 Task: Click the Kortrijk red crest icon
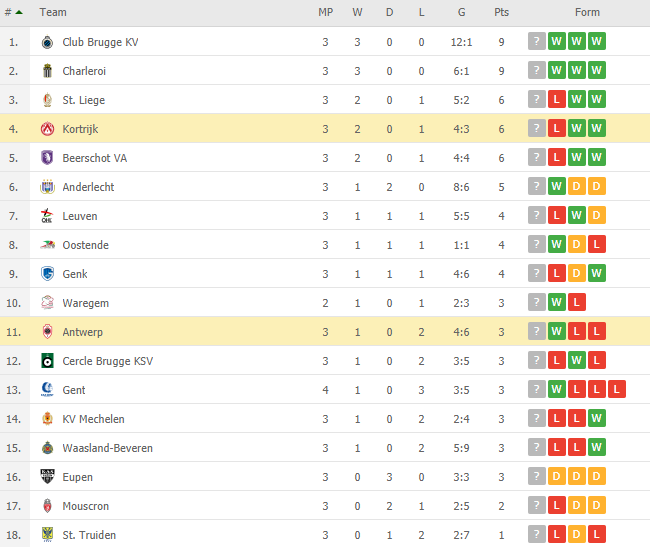tap(47, 129)
